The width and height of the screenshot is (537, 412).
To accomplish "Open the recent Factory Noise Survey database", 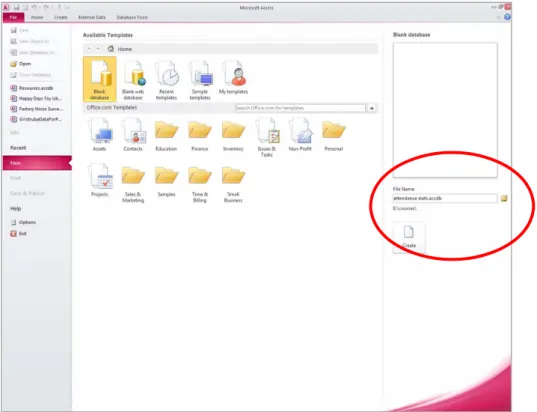I will tap(36, 109).
